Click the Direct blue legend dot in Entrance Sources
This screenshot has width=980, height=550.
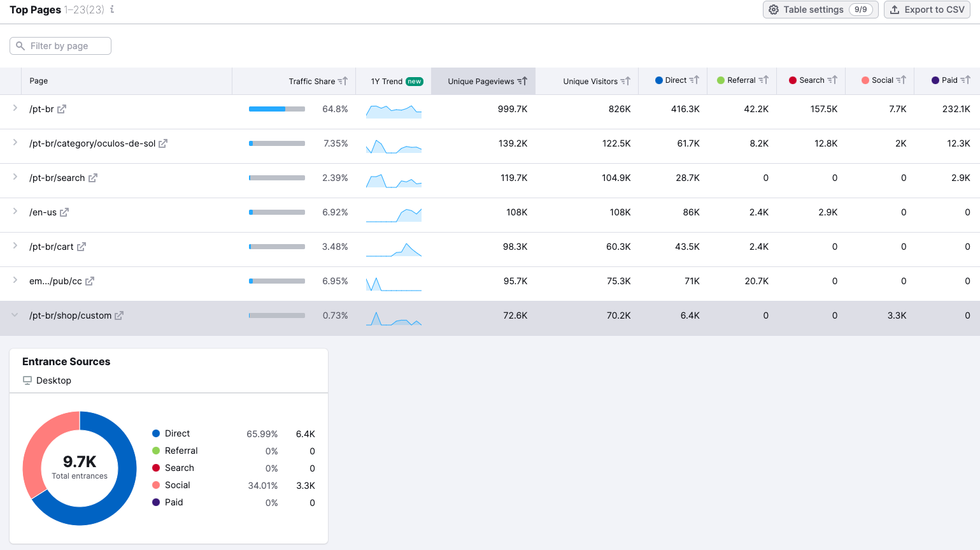pyautogui.click(x=156, y=433)
